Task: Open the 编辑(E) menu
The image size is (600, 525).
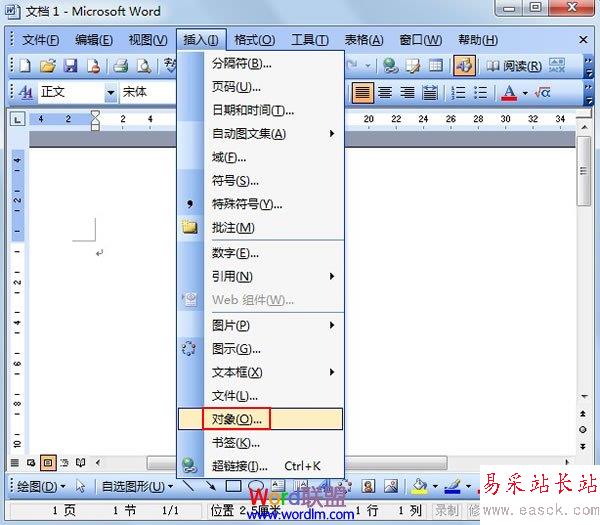Action: point(94,40)
